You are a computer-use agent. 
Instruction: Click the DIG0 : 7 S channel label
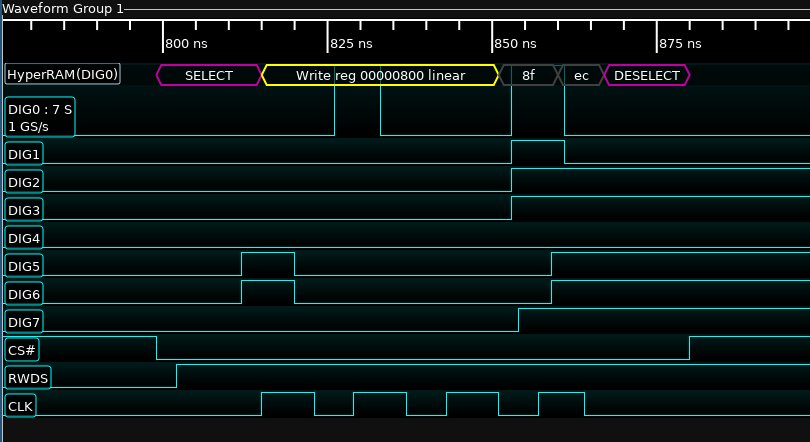click(40, 117)
